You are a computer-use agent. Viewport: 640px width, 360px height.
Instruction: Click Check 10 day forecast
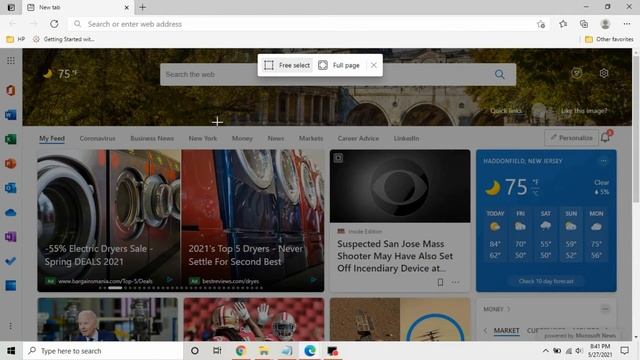546,281
